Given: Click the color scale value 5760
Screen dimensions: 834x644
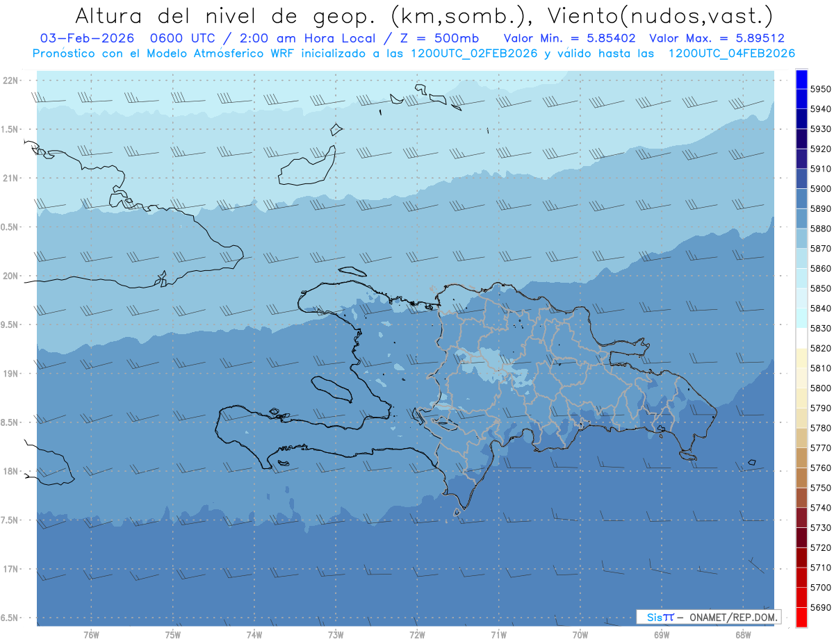Looking at the screenshot, I should tap(820, 468).
